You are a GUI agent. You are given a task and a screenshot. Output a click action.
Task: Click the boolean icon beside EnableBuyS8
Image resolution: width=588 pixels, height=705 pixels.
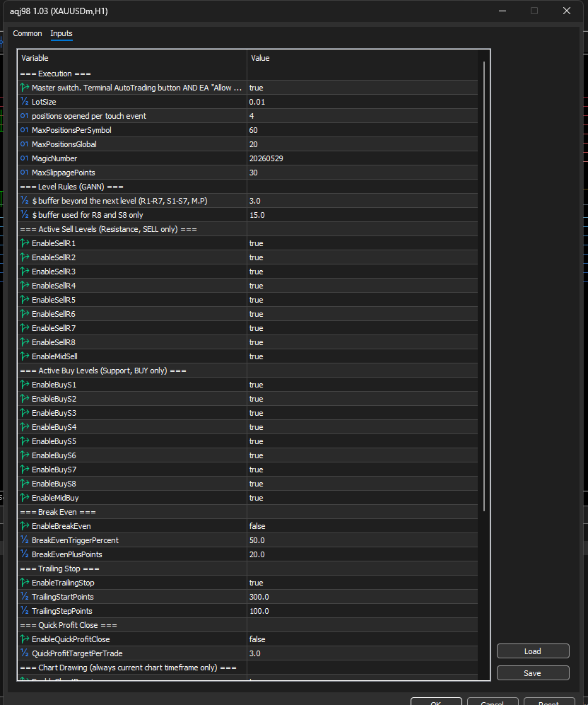click(x=24, y=484)
